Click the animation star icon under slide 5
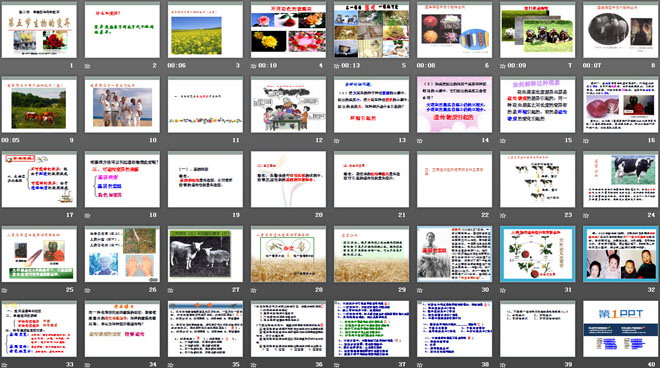The height and width of the screenshot is (368, 660). coord(337,66)
